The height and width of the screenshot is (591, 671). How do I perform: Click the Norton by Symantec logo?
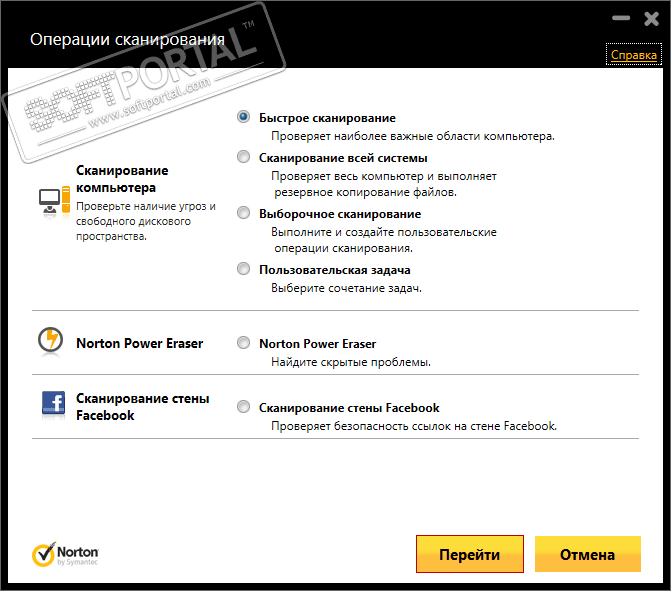65,555
